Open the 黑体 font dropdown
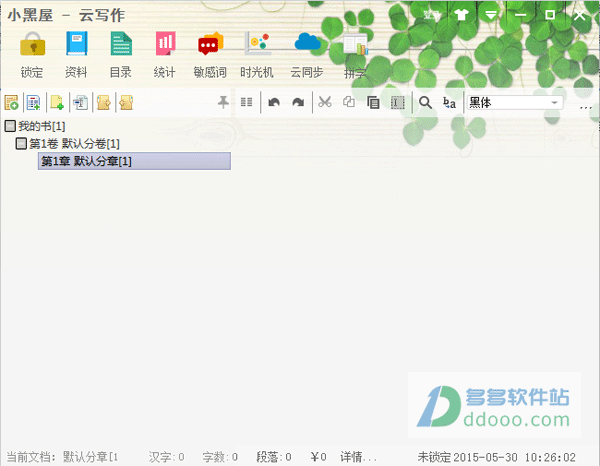600x466 pixels. tap(514, 103)
